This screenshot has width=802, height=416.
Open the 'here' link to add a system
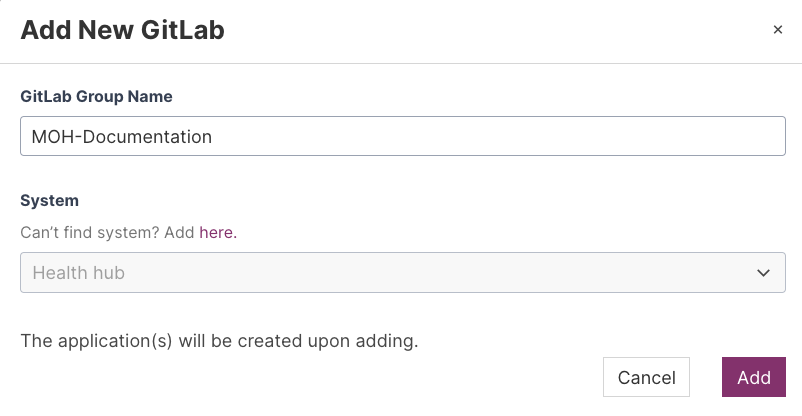point(217,232)
